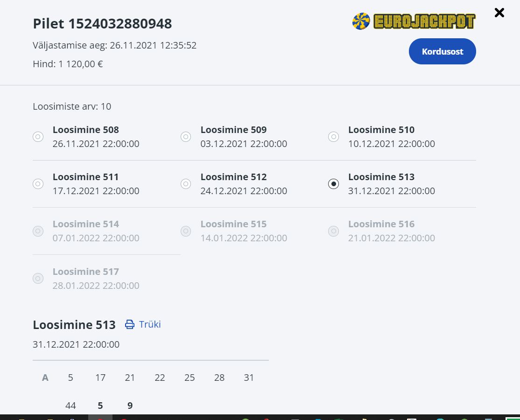
Task: Pick Loosimine 517 radio button
Action: pyautogui.click(x=38, y=279)
